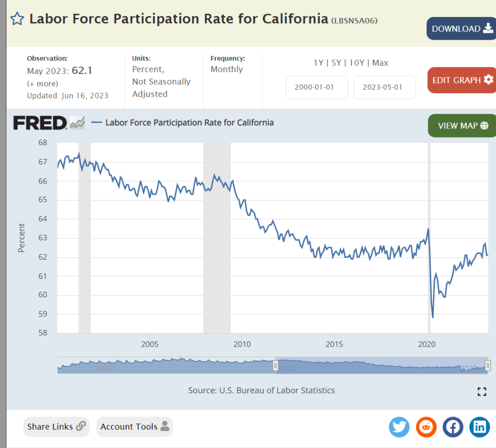Expand the Share Links menu
496x448 pixels.
coord(56,427)
